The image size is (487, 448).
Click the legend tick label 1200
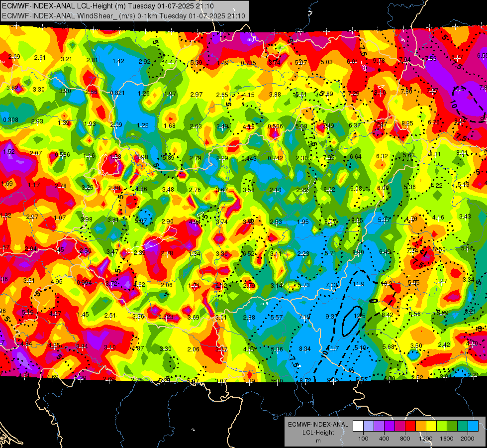tap(425, 439)
